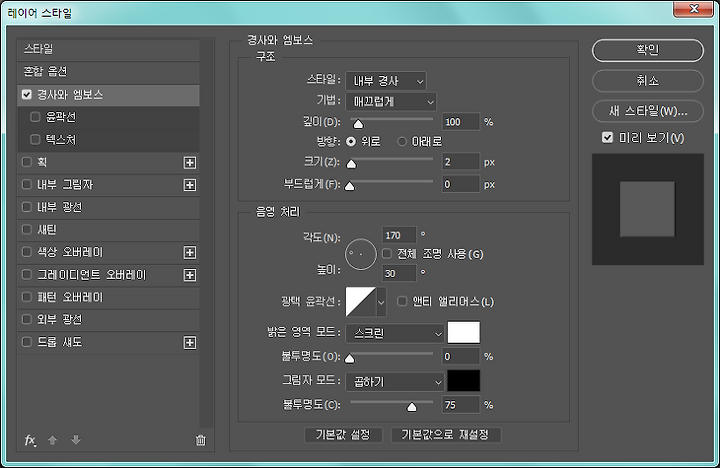
Task: Select 드롭 섀도 effect row
Action: coord(108,343)
